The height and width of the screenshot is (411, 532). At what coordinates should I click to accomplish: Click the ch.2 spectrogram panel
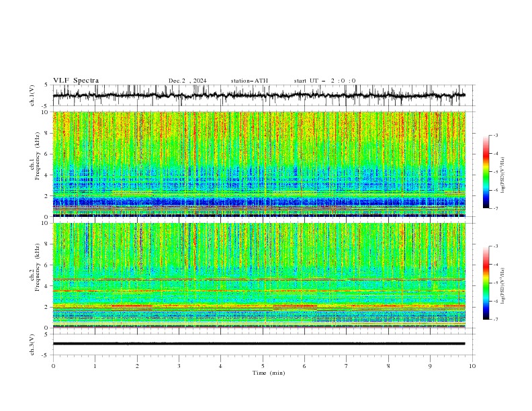(x=259, y=275)
